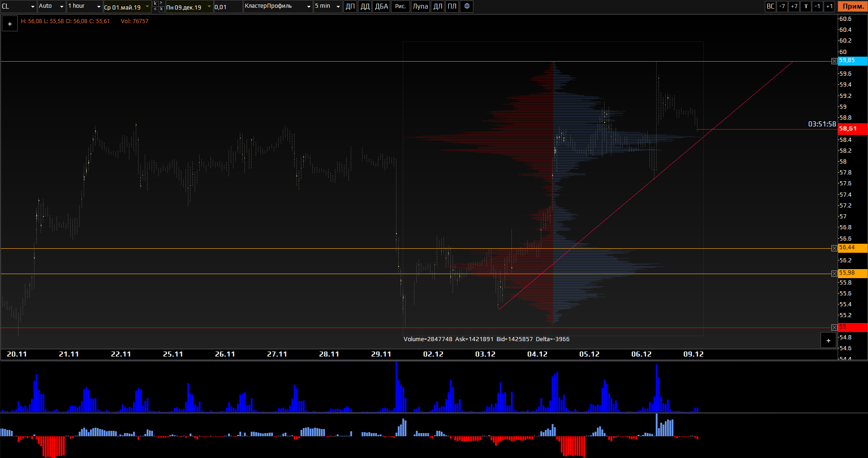
Task: Remove the 59,85 horizontal price level
Action: coord(834,61)
